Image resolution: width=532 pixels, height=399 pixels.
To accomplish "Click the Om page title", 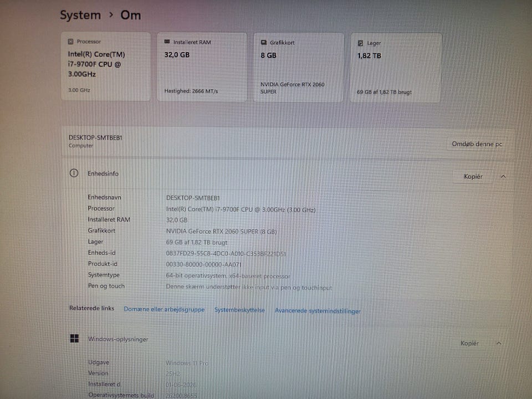I will (131, 16).
